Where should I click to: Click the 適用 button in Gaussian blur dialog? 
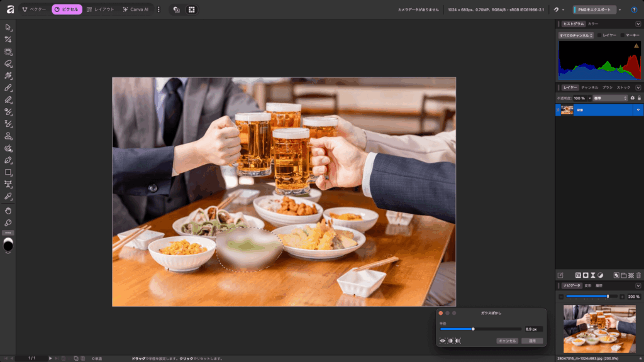(532, 341)
